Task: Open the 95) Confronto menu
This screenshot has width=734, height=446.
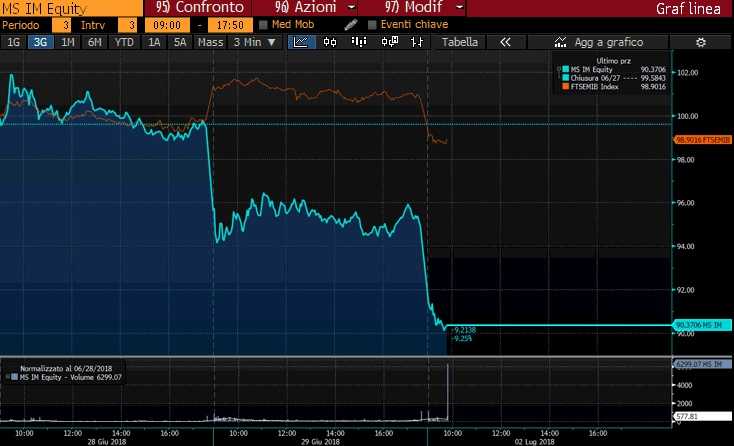Action: pyautogui.click(x=200, y=7)
